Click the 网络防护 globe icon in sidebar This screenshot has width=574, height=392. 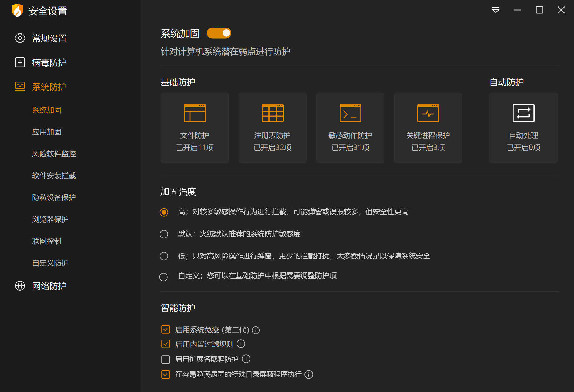click(20, 286)
